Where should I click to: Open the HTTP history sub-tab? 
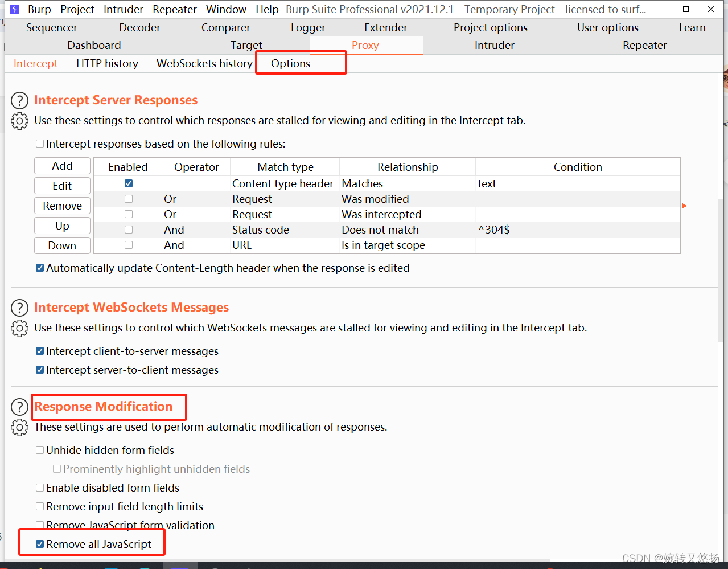click(108, 63)
